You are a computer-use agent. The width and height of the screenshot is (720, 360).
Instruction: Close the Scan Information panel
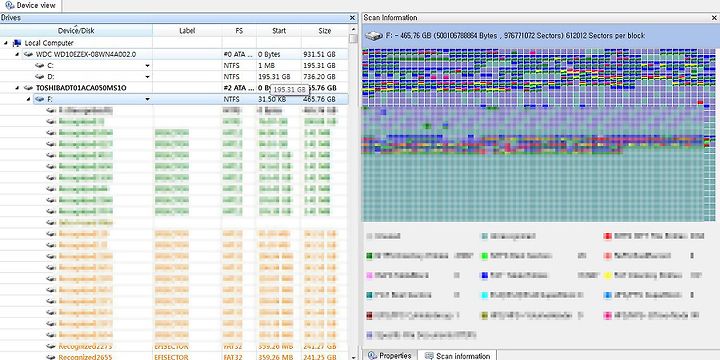[714, 18]
